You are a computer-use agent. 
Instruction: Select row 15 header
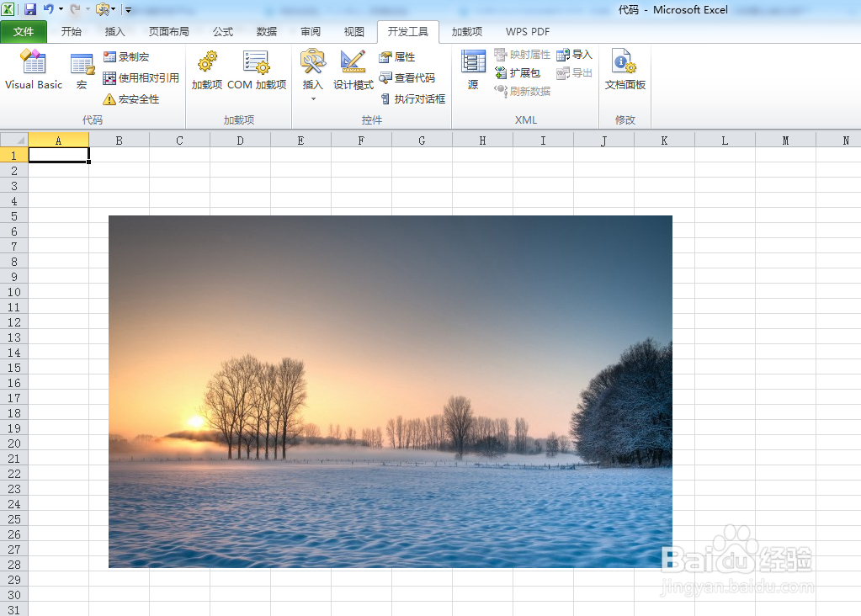(x=14, y=368)
